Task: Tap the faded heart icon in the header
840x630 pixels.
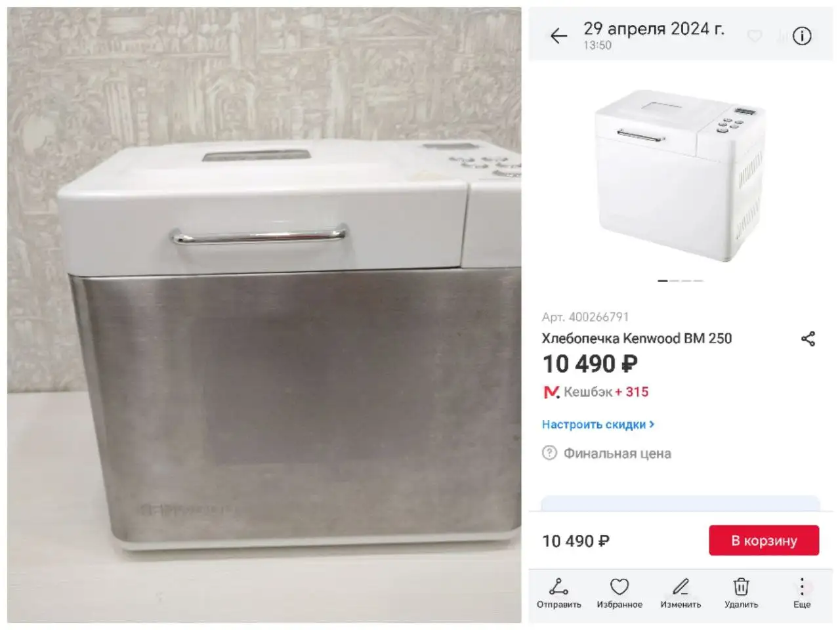Action: (x=755, y=36)
